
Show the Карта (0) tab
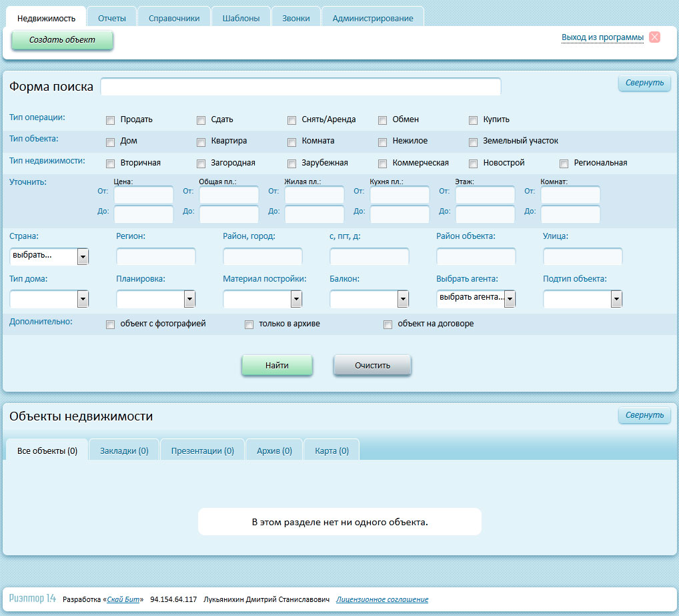[331, 450]
